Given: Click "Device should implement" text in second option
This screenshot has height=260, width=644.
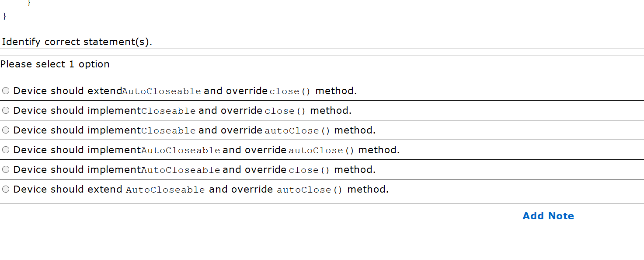Looking at the screenshot, I should tap(77, 111).
